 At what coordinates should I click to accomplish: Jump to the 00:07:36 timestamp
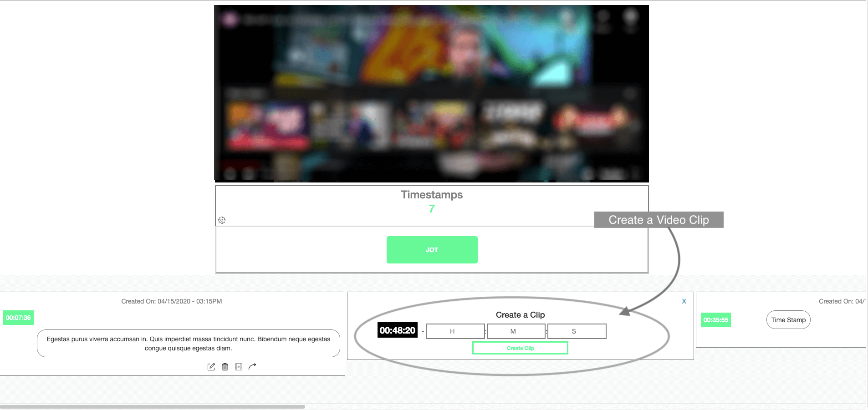coord(18,318)
